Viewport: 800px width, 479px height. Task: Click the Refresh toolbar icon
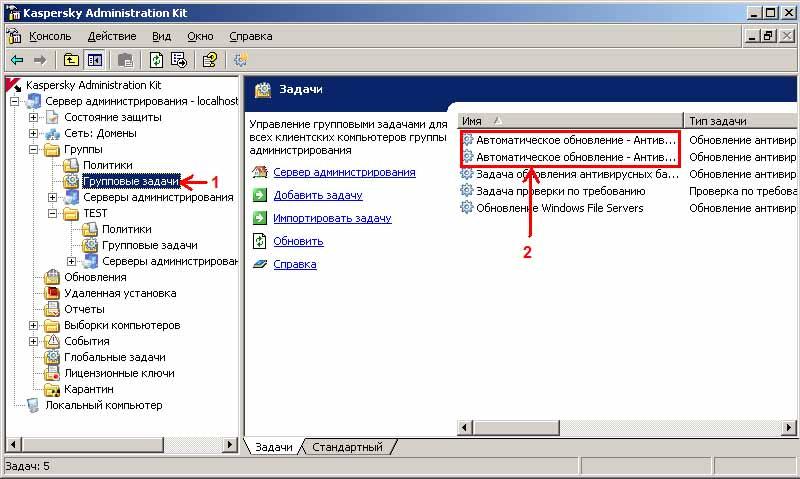(156, 60)
